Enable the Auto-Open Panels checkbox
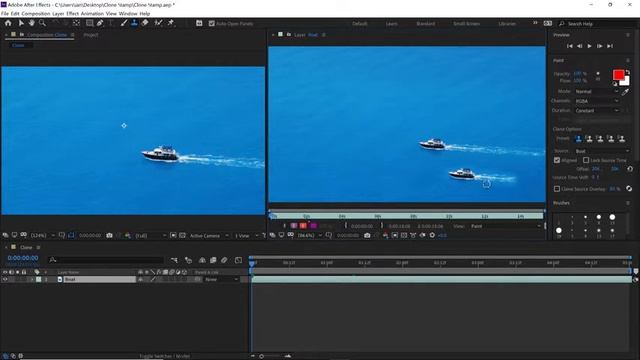640x360 pixels. tap(211, 24)
